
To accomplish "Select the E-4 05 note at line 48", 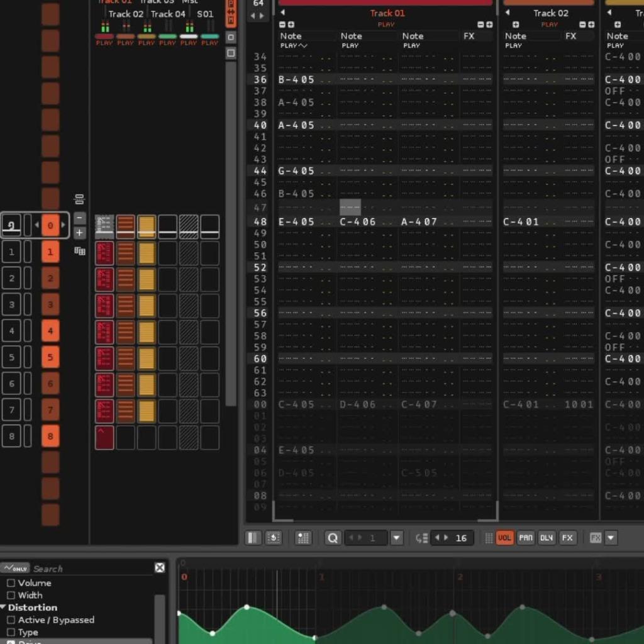I will (x=296, y=222).
